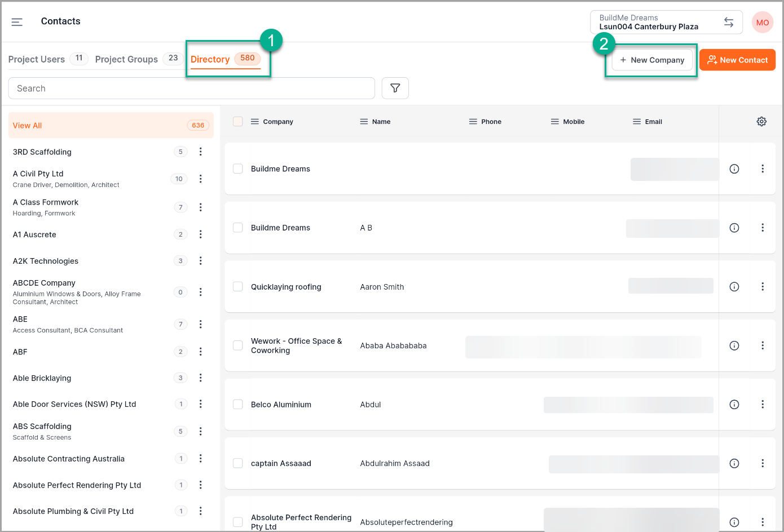
Task: Open options menu for 3RD Scaffolding
Action: pos(200,152)
